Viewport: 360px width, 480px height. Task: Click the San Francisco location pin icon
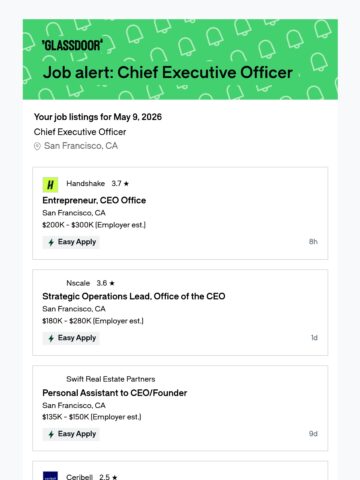click(37, 146)
